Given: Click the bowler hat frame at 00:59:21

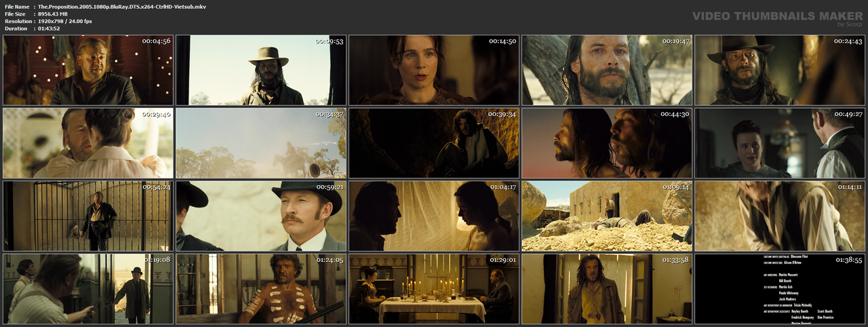Looking at the screenshot, I should [261, 216].
